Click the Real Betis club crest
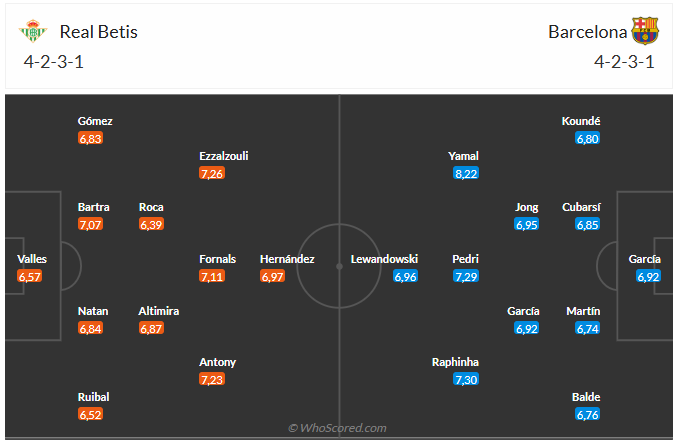The height and width of the screenshot is (440, 673). pyautogui.click(x=33, y=31)
